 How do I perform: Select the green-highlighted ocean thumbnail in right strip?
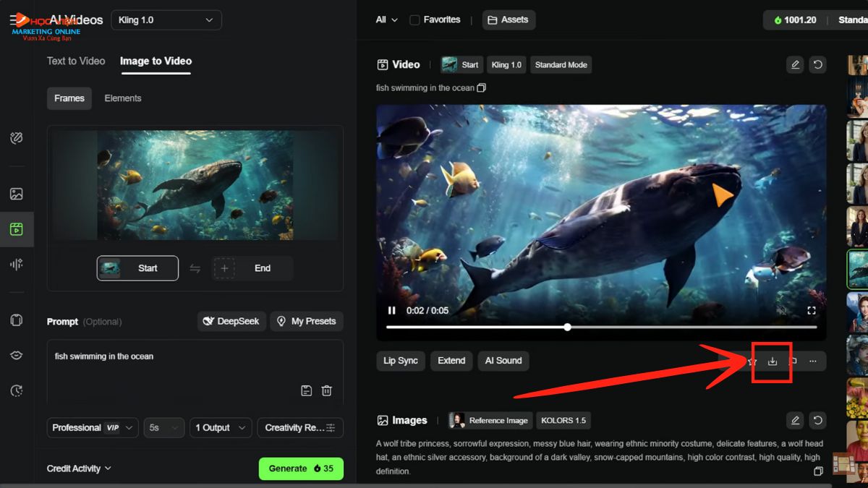pos(858,268)
